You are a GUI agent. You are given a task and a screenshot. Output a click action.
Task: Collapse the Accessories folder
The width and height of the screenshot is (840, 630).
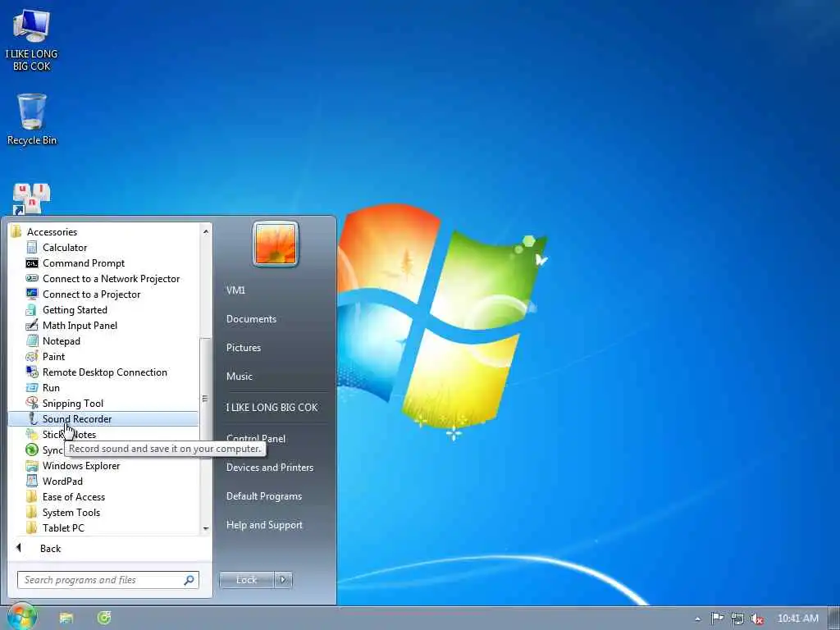[52, 232]
